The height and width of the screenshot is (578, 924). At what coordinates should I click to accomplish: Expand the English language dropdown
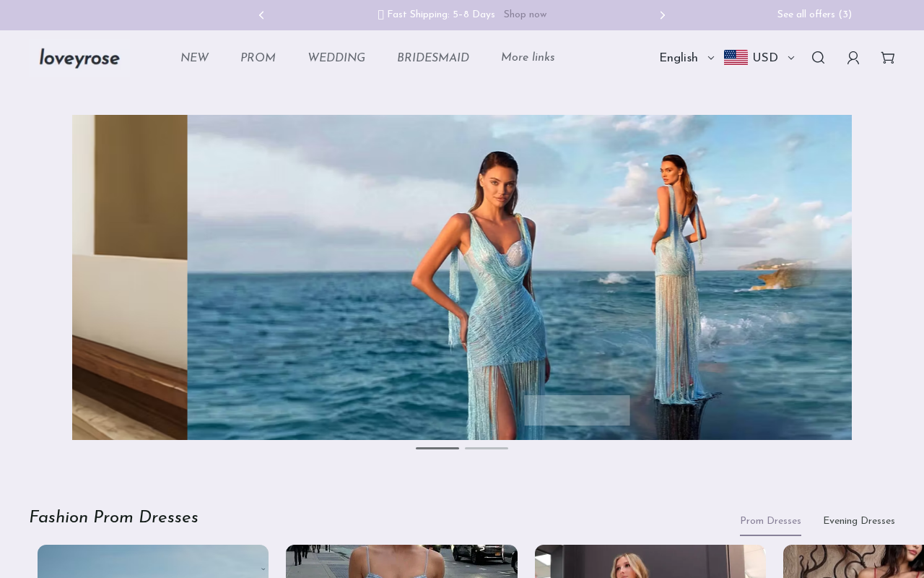click(687, 58)
